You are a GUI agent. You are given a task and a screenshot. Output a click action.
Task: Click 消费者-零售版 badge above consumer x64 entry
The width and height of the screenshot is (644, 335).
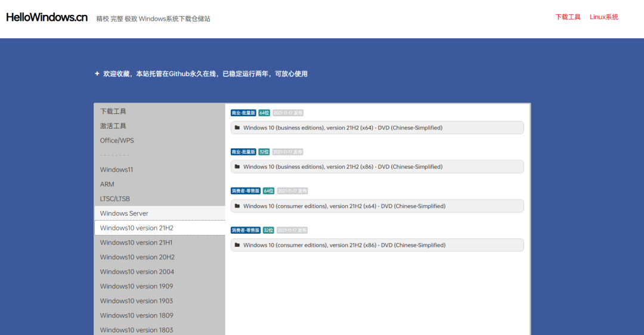point(246,191)
